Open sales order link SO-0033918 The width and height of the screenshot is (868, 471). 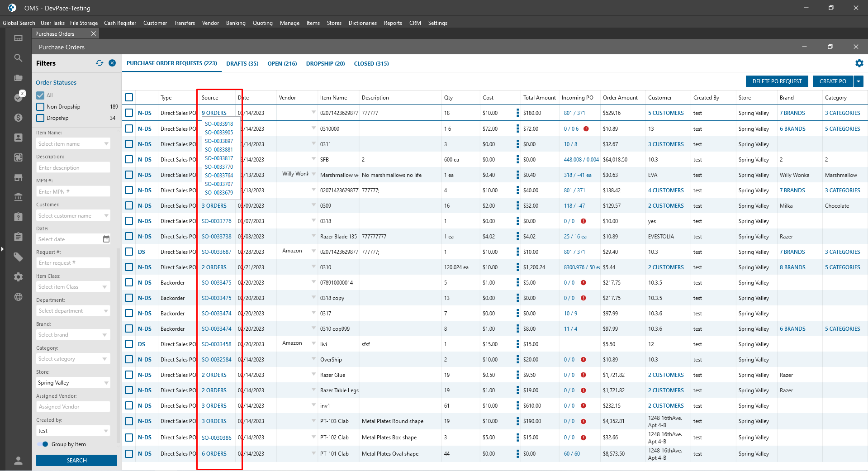219,124
